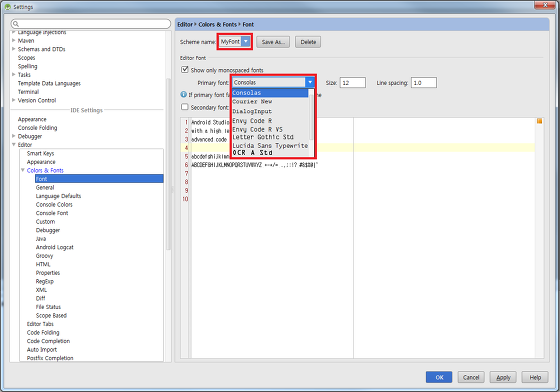Open Console Font settings
The width and height of the screenshot is (560, 392).
click(x=52, y=213)
